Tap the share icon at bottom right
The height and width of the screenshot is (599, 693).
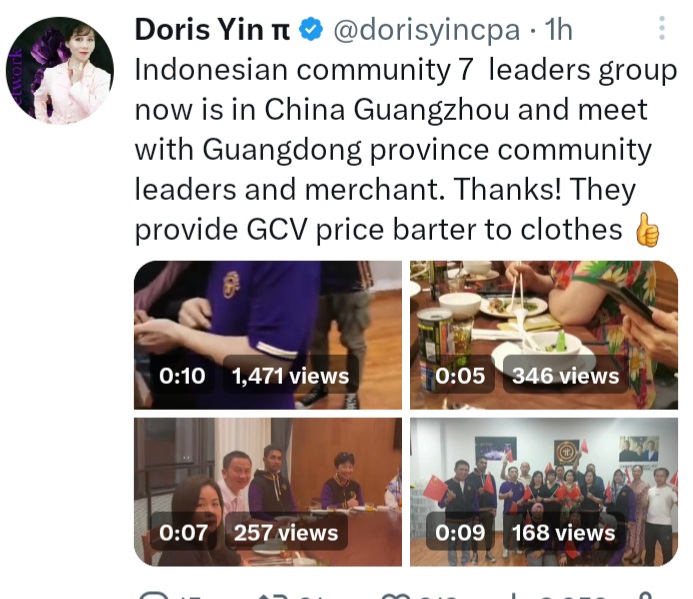click(645, 595)
